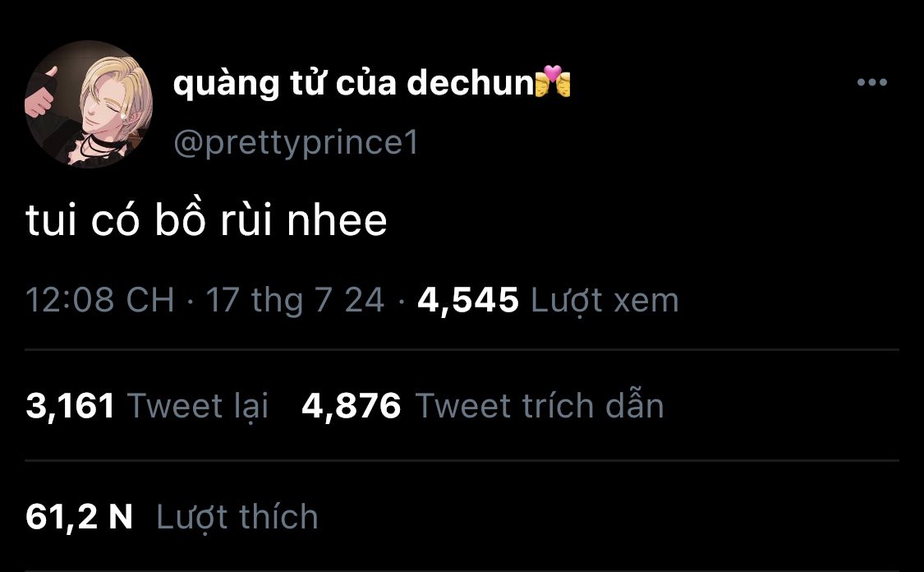Click the date 17 thg 7 24
Image resolution: width=924 pixels, height=572 pixels.
pyautogui.click(x=295, y=300)
